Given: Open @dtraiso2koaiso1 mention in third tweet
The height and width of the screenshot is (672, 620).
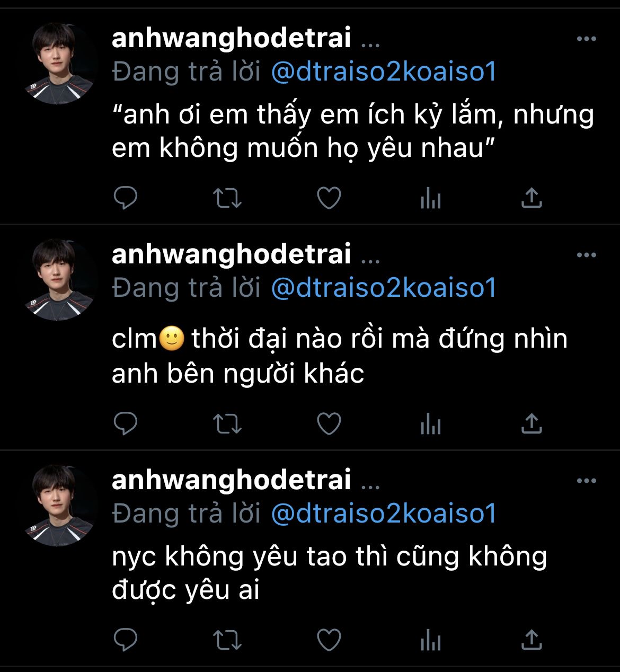Looking at the screenshot, I should click(x=384, y=513).
